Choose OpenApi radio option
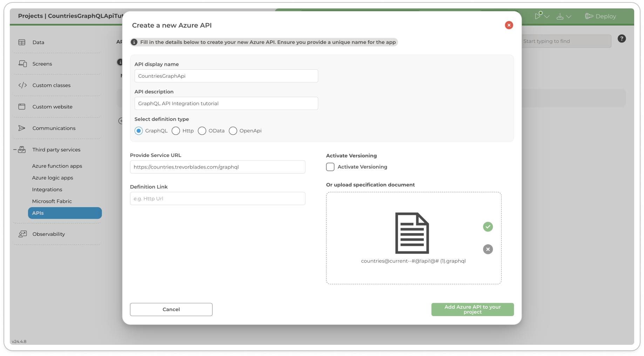The width and height of the screenshot is (644, 356). click(x=233, y=131)
